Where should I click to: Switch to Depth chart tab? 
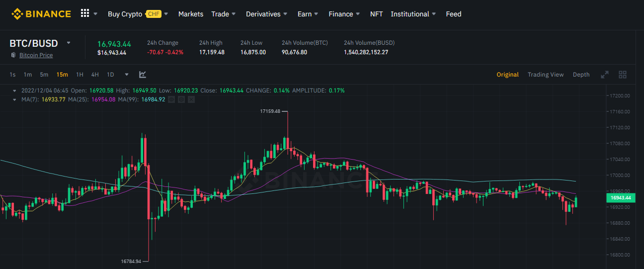pos(581,75)
